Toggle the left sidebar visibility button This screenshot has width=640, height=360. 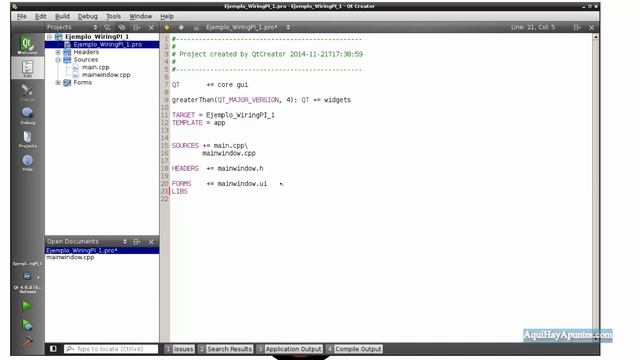coord(53,349)
